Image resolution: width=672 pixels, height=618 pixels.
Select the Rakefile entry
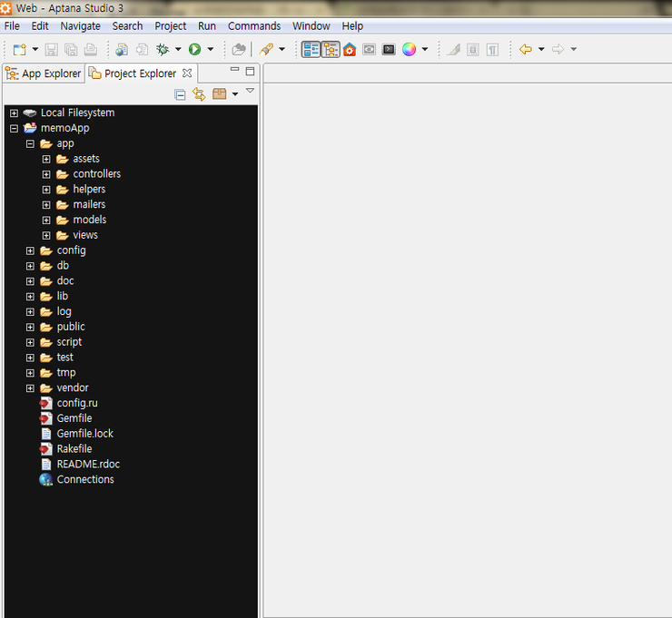click(x=74, y=449)
